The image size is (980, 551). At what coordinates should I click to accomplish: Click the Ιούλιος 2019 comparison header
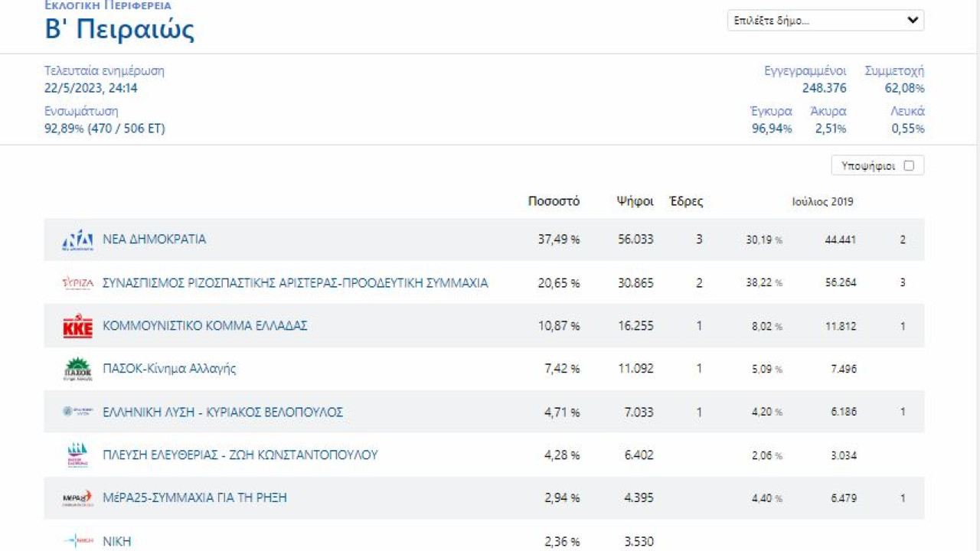pos(822,202)
